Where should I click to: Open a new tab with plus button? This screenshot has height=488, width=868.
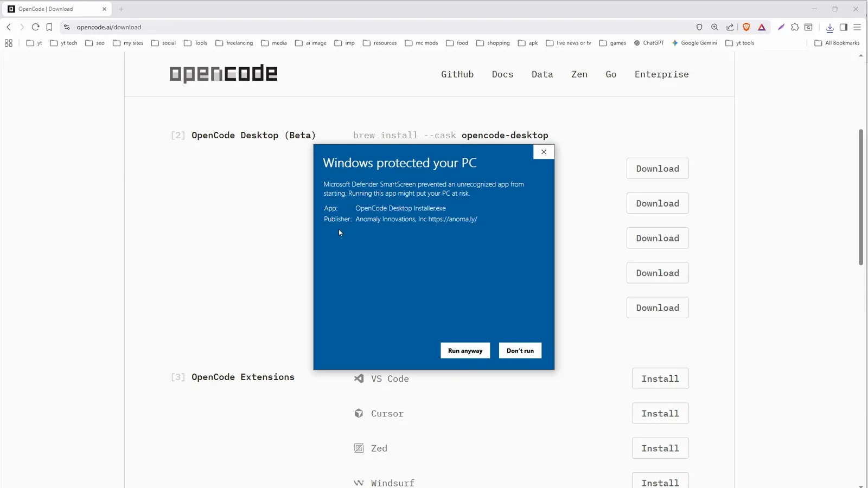click(x=121, y=9)
